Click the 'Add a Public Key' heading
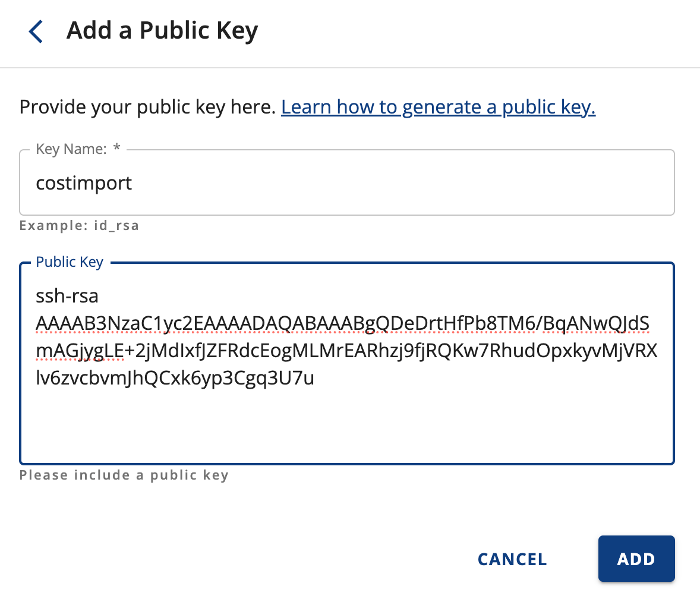 (x=162, y=30)
